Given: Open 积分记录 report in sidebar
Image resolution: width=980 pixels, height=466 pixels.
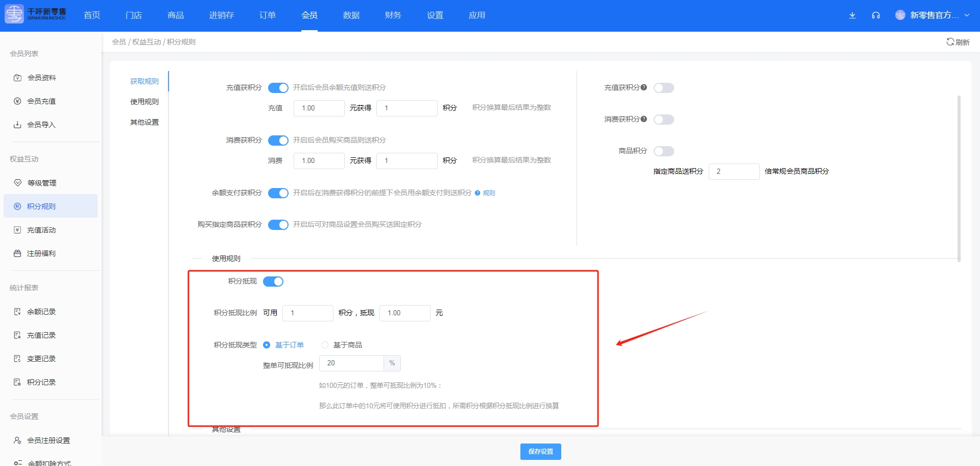Looking at the screenshot, I should 41,382.
